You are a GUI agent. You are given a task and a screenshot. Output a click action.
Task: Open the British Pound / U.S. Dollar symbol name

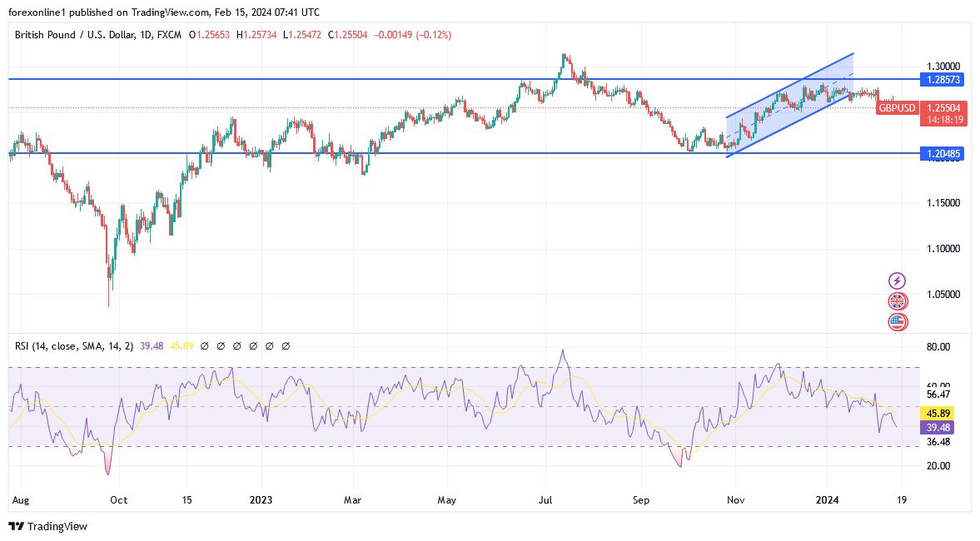click(x=72, y=35)
